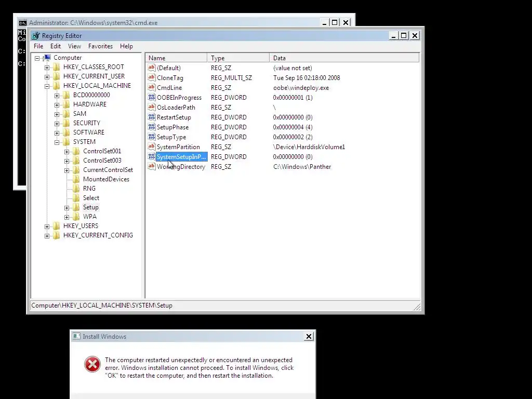Click the SetupType DWORD icon

point(152,137)
